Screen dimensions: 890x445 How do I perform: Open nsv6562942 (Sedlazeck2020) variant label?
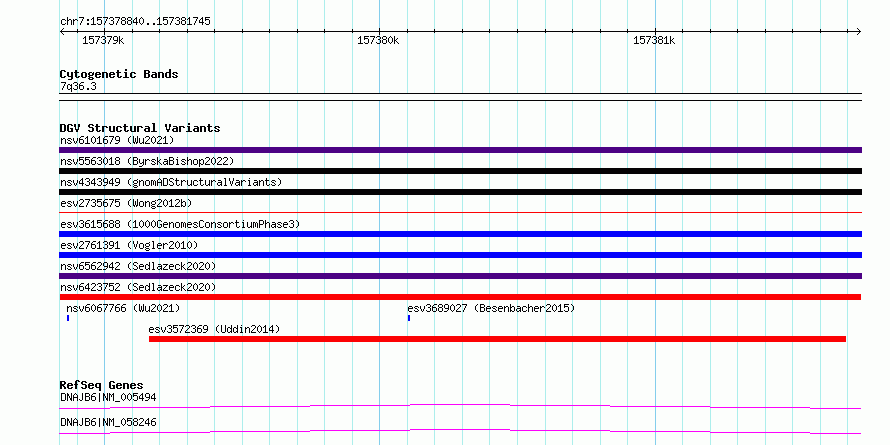pos(138,266)
